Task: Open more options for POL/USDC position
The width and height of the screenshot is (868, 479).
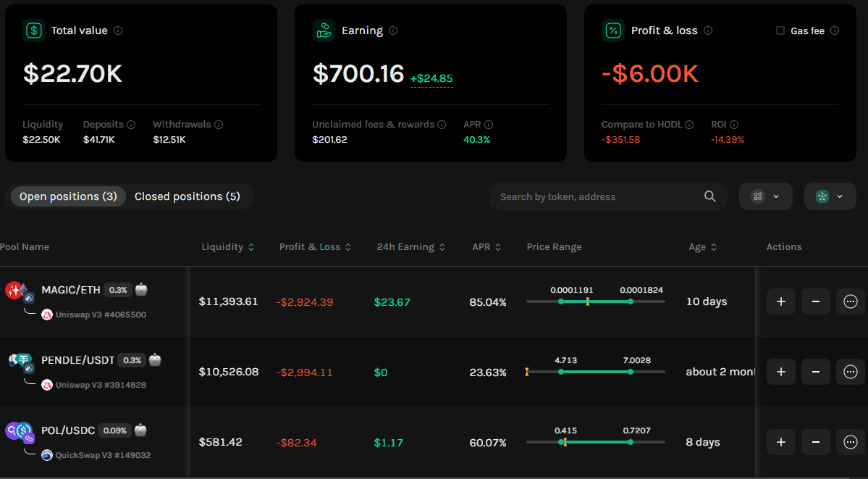Action: pos(851,442)
